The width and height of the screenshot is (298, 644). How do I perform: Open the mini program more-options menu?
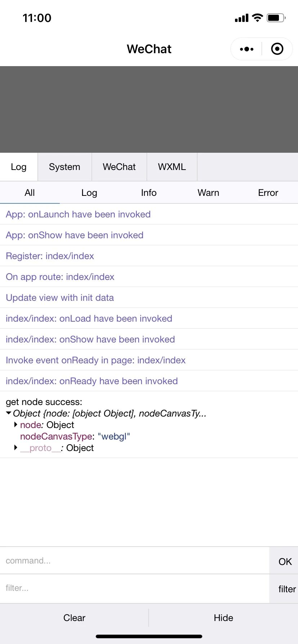247,49
